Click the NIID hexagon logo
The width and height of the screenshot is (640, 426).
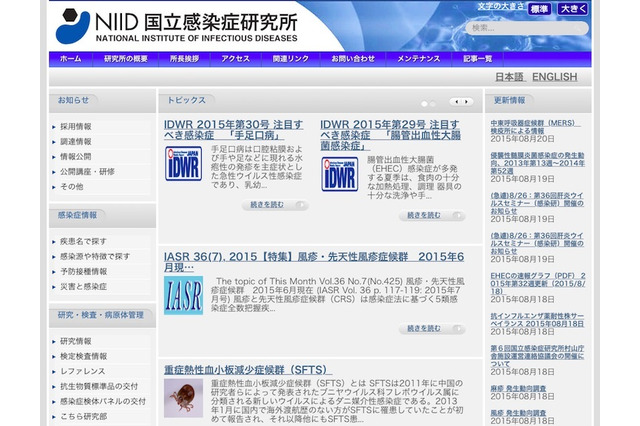point(74,24)
